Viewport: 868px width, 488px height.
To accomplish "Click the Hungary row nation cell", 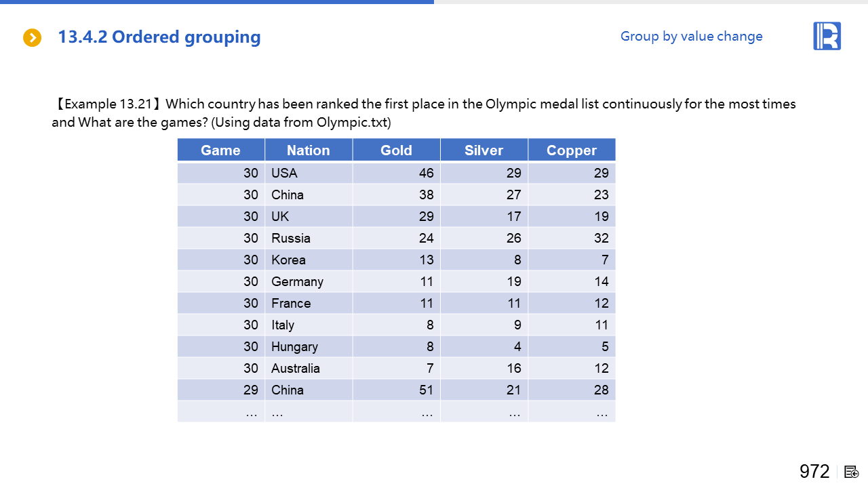I will tap(294, 347).
